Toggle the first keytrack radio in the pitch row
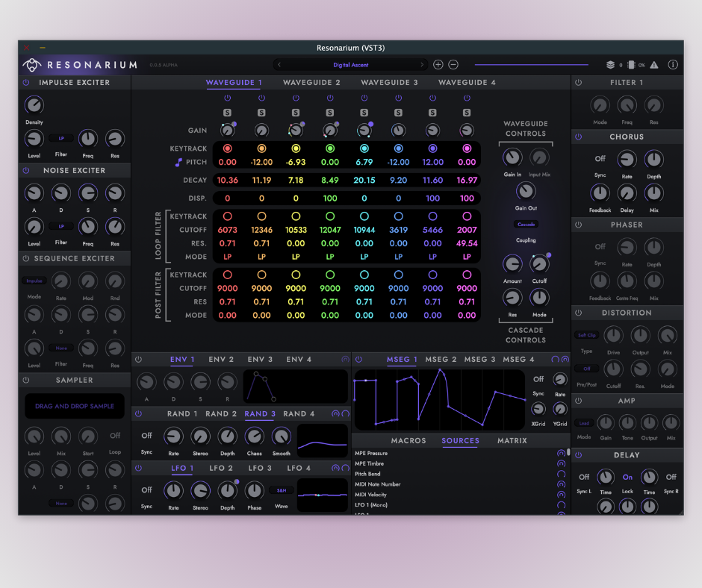This screenshot has height=588, width=702. click(227, 148)
